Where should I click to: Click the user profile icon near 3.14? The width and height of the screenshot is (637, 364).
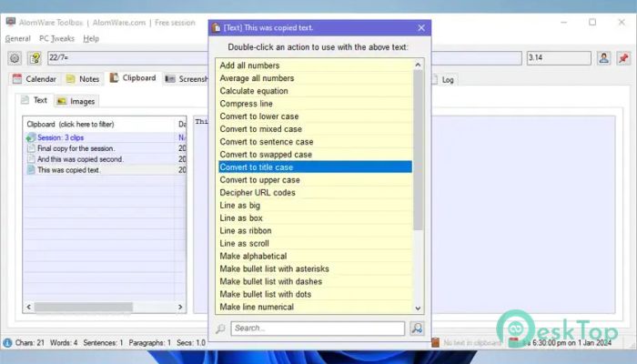(603, 58)
